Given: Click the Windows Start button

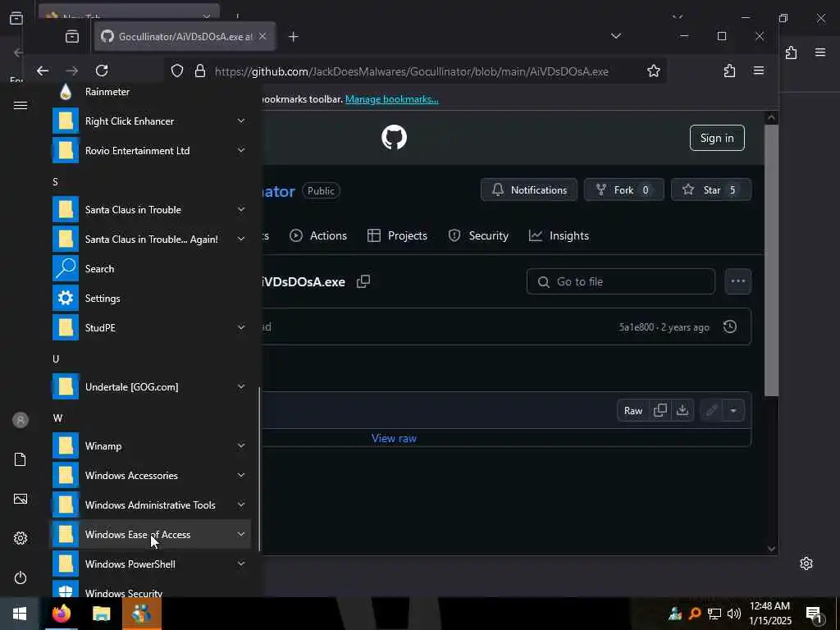Looking at the screenshot, I should click(x=20, y=614).
